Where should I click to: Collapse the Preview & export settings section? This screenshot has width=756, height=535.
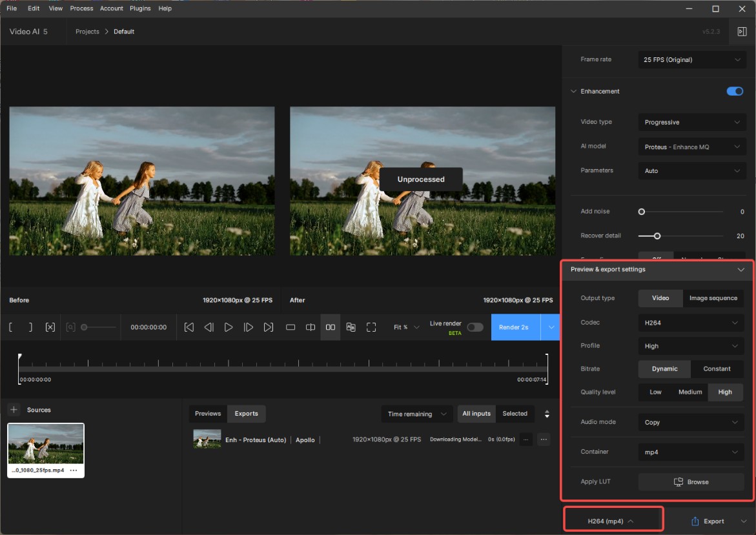click(x=741, y=270)
